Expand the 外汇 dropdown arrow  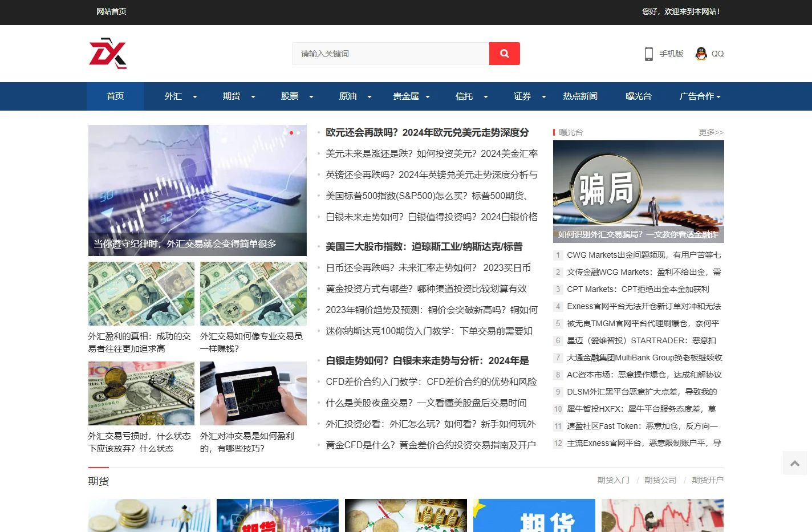coord(195,97)
